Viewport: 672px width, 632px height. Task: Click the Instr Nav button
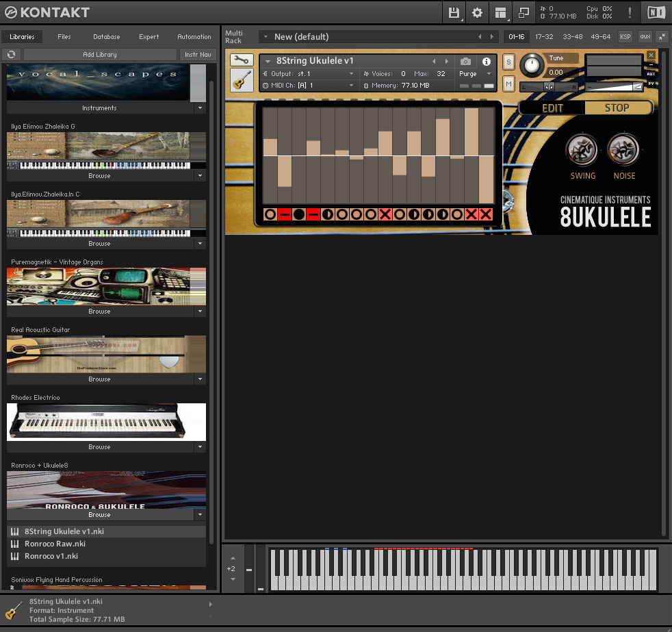[x=198, y=55]
